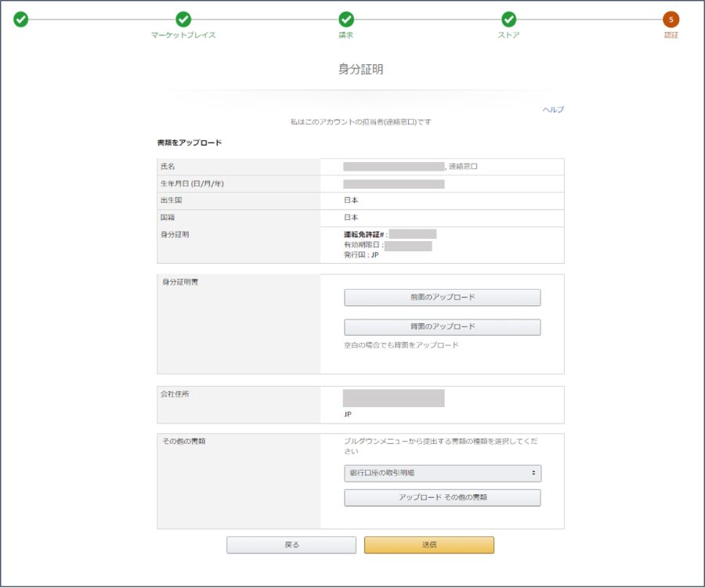Click the 連絡窓口 text in 氏名 row
The height and width of the screenshot is (588, 705).
click(463, 166)
